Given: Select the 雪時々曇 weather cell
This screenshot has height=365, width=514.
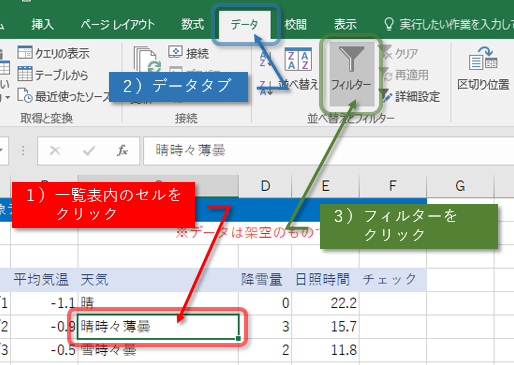Looking at the screenshot, I should click(158, 350).
